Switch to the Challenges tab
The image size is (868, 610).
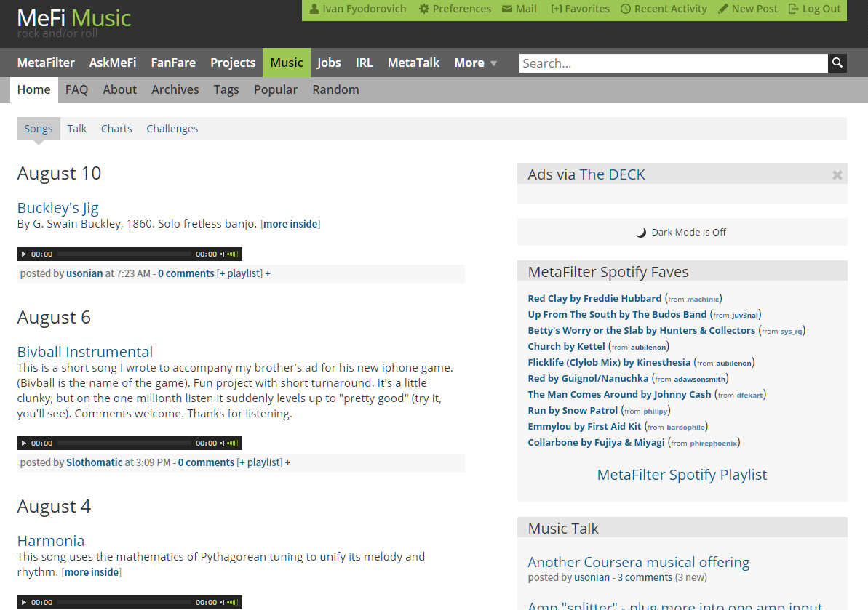tap(172, 128)
